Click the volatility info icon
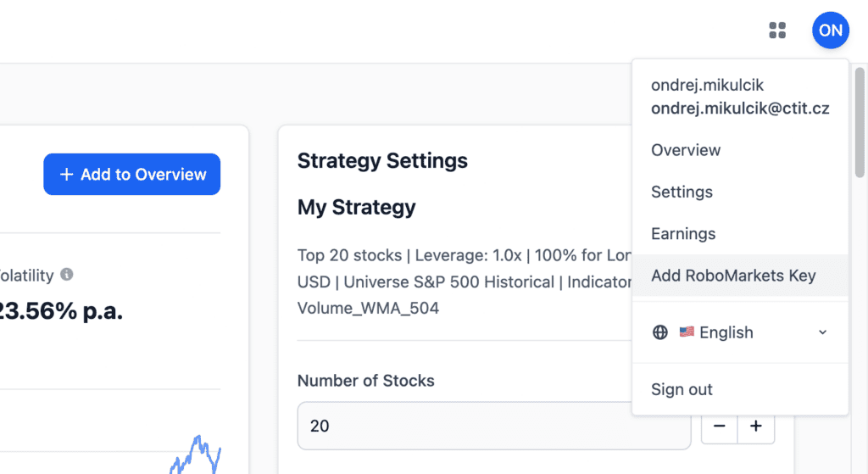Viewport: 868px width, 474px height. point(67,275)
